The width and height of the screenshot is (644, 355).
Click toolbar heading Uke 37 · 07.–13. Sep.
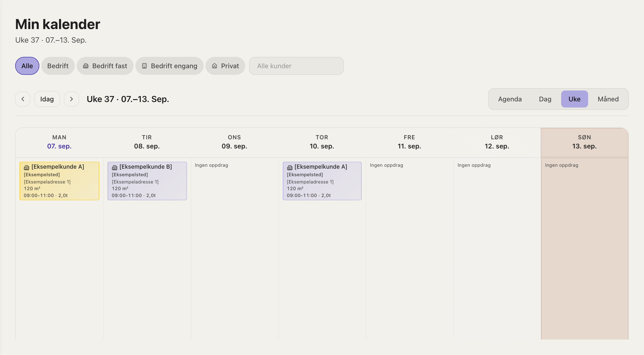(x=128, y=99)
